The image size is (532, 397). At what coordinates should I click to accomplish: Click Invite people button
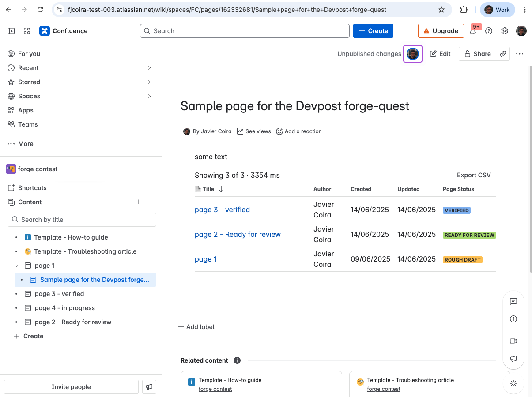click(71, 387)
